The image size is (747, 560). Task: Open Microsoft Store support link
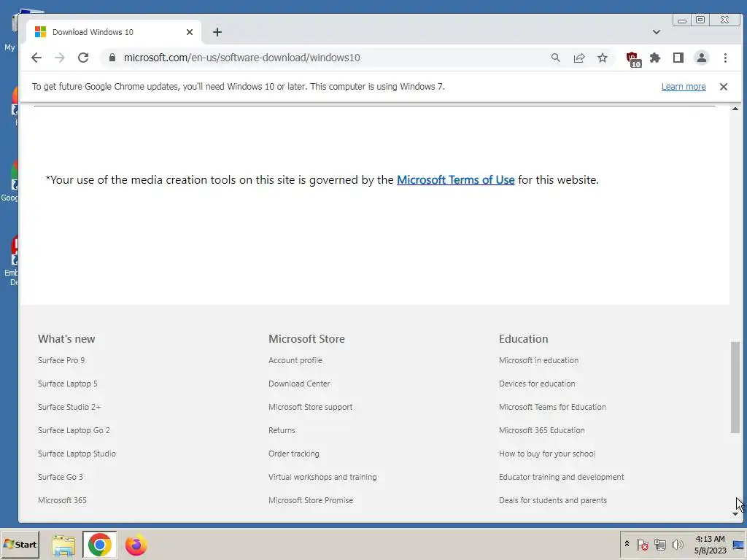(310, 407)
